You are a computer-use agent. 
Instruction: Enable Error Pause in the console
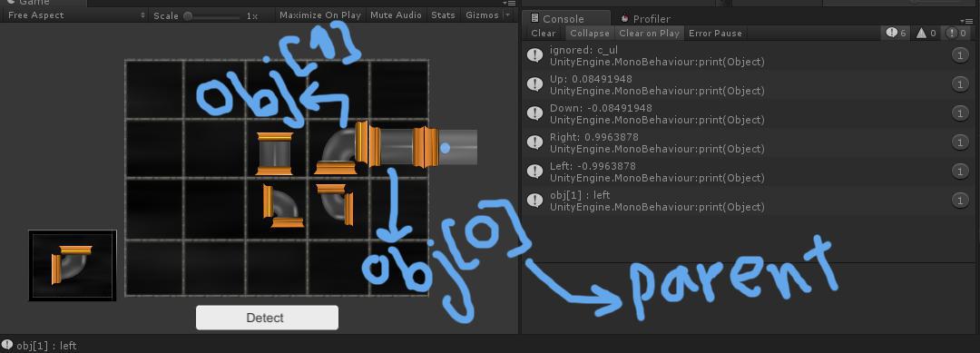click(715, 33)
